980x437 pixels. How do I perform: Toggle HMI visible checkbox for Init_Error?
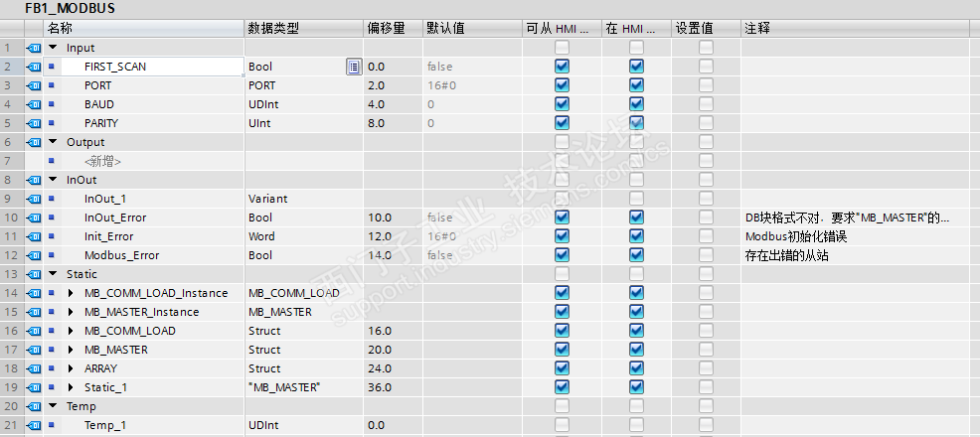coord(636,236)
